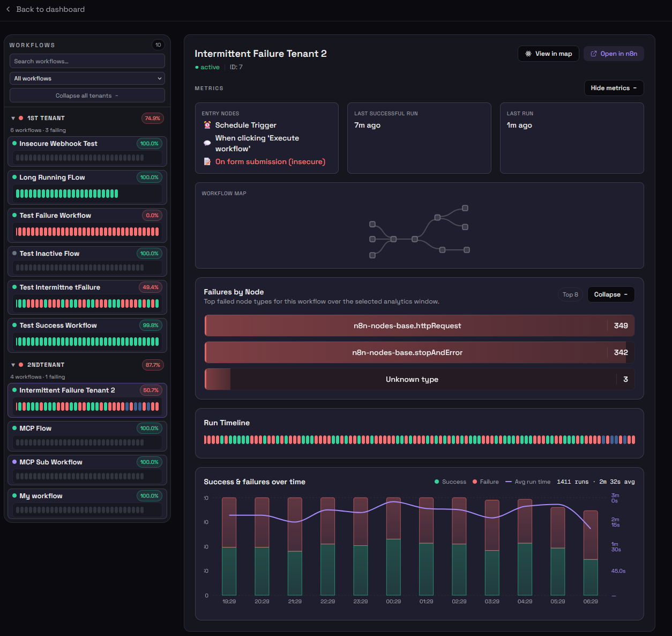Click the workflows count badge 10

tap(158, 45)
